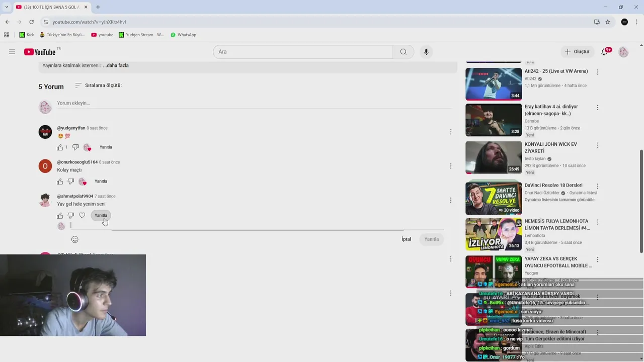
Task: Open options menu for @ahmetpolat9904 comment
Action: [x=451, y=200]
